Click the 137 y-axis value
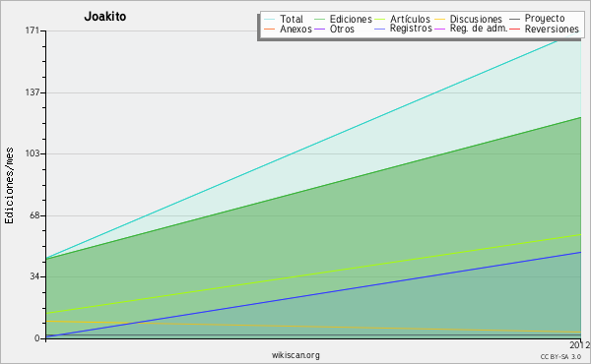Image resolution: width=591 pixels, height=364 pixels. coord(33,92)
